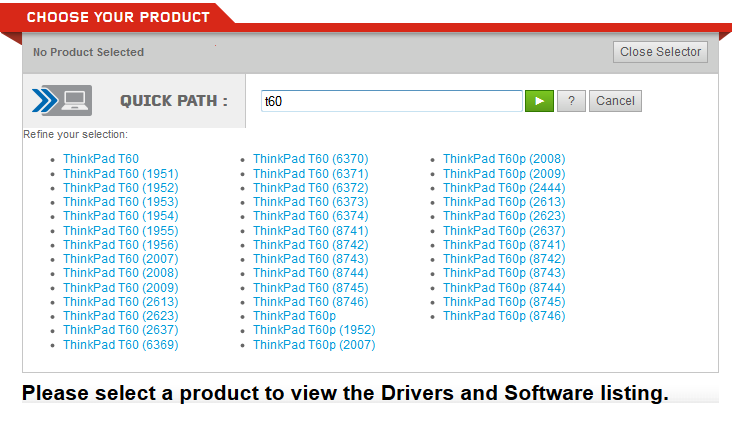
Task: Select ThinkPad T60 (1951)
Action: 121,174
